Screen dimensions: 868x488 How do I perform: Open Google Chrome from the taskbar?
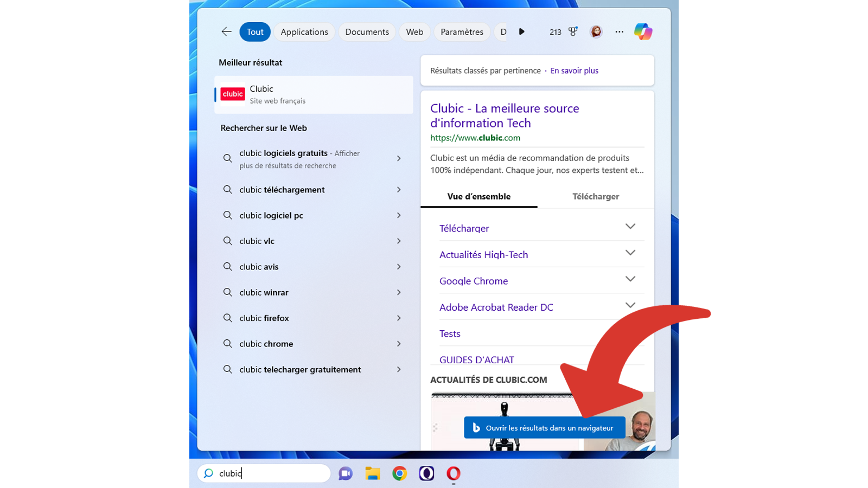399,473
